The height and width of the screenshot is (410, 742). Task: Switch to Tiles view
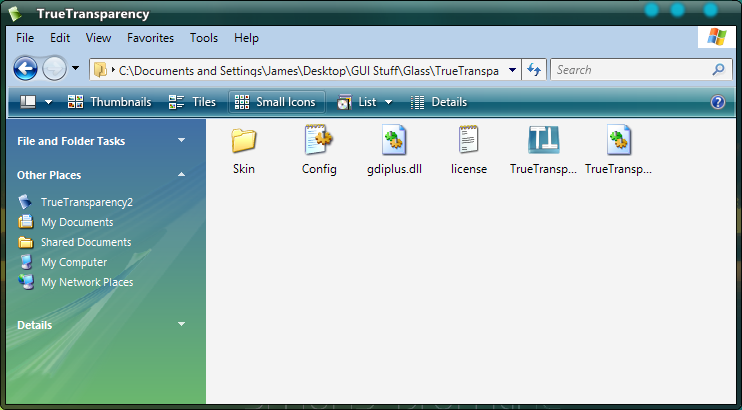192,102
